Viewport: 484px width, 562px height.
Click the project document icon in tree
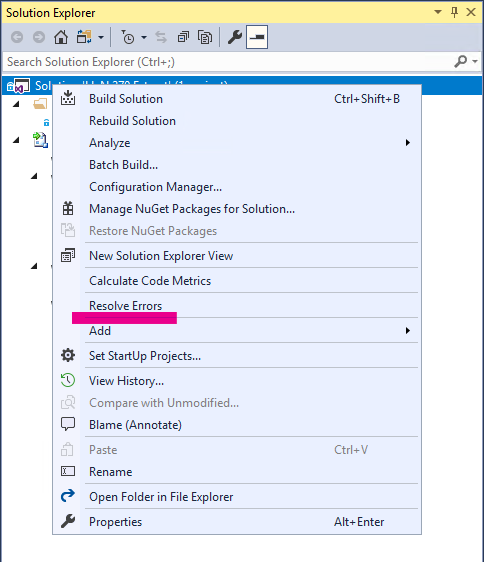point(40,140)
